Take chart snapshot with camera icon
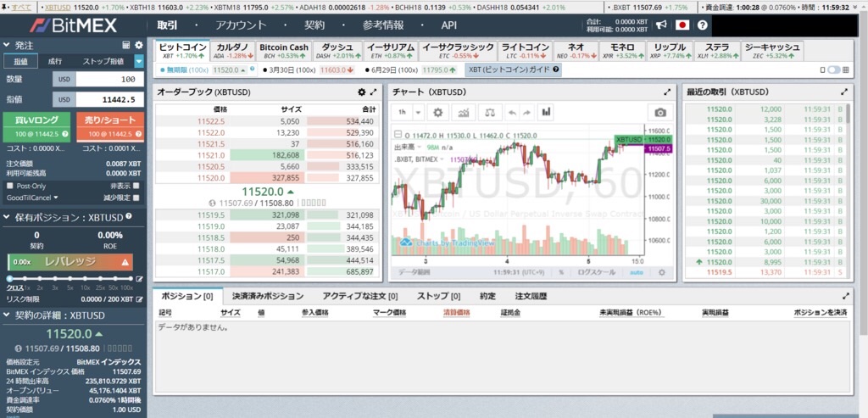 click(659, 113)
